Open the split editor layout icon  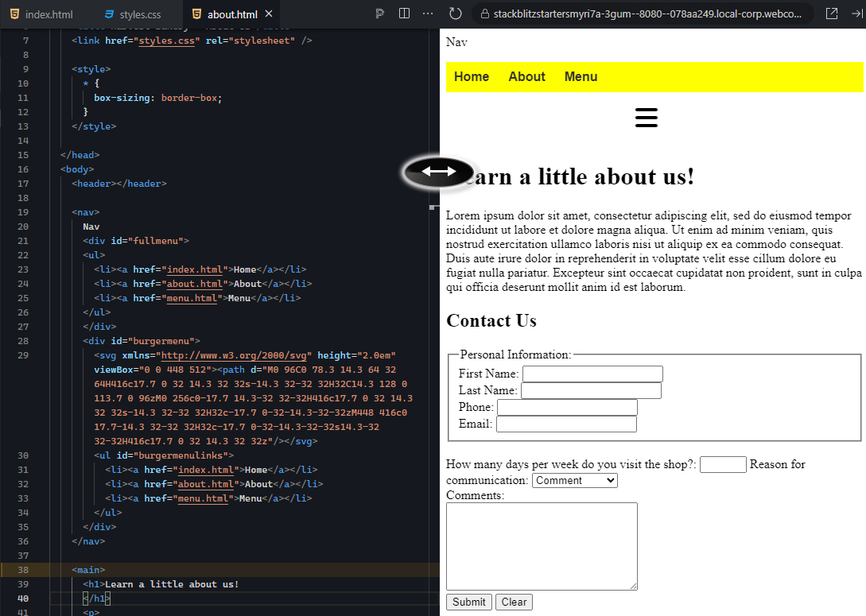click(x=405, y=13)
